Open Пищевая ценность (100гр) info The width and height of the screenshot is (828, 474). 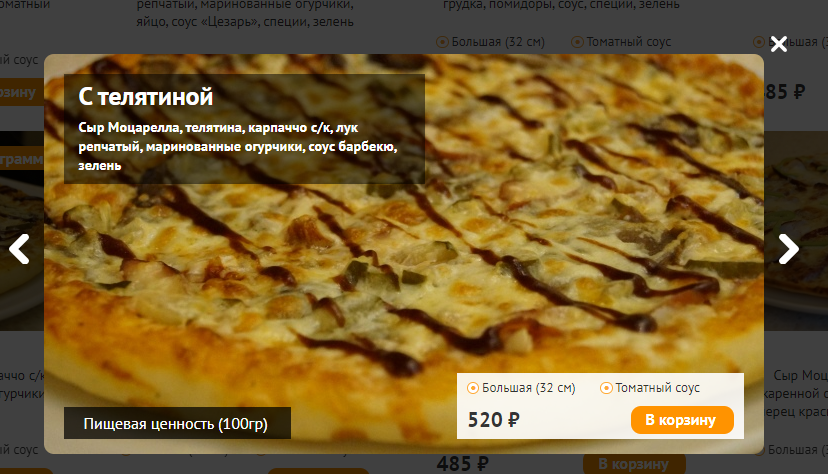pyautogui.click(x=177, y=423)
